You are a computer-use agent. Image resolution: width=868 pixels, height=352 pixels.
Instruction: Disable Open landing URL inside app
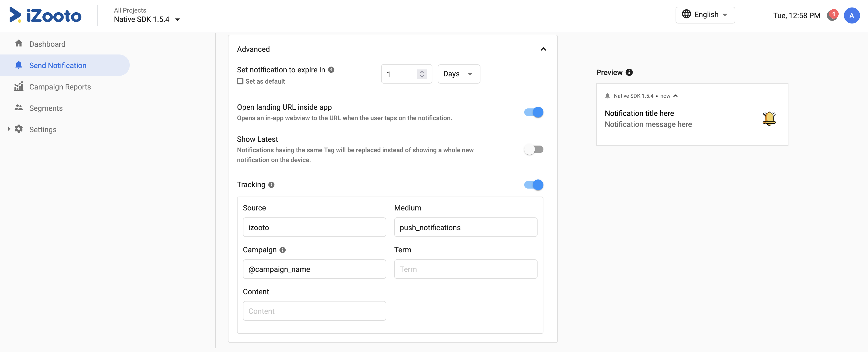point(534,112)
